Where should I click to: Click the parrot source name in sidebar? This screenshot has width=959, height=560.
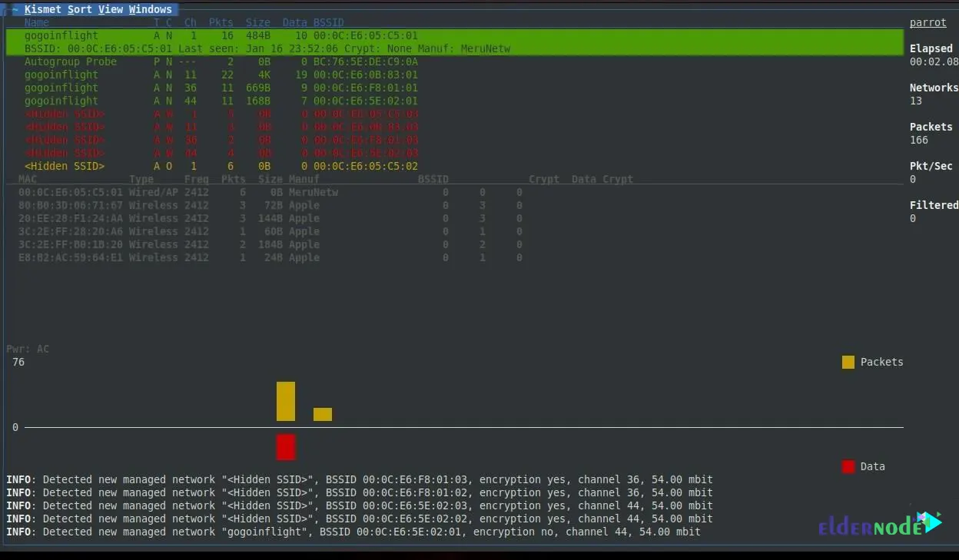[928, 22]
